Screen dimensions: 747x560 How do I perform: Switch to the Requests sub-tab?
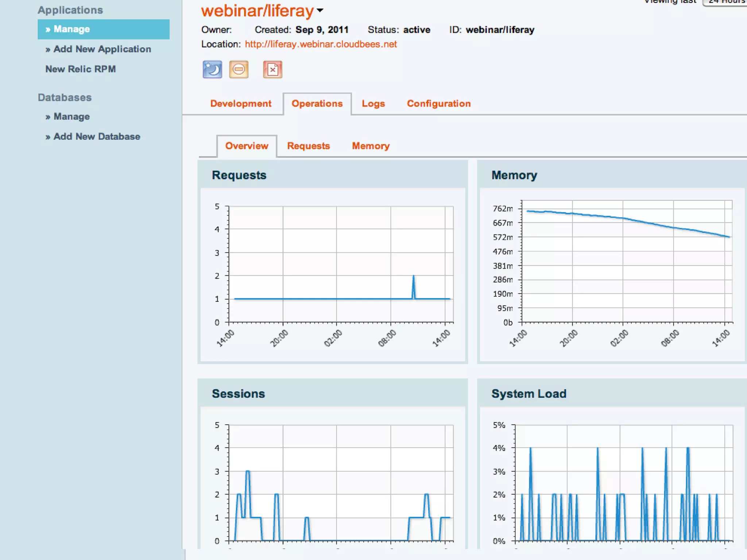308,146
